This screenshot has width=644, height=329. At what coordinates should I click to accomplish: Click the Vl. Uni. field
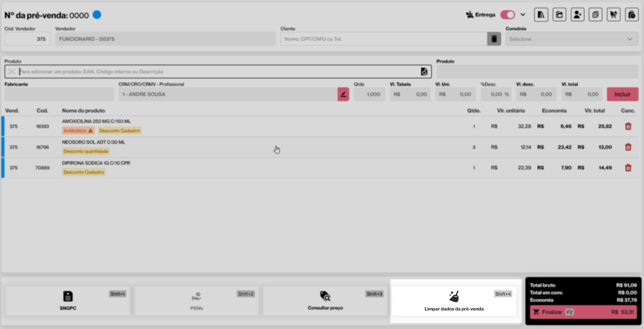pos(455,94)
